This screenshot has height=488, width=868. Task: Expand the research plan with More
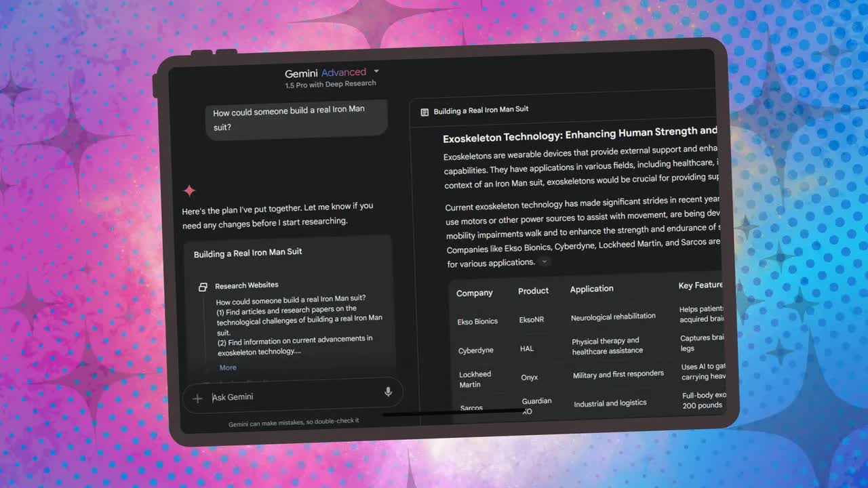(x=228, y=367)
